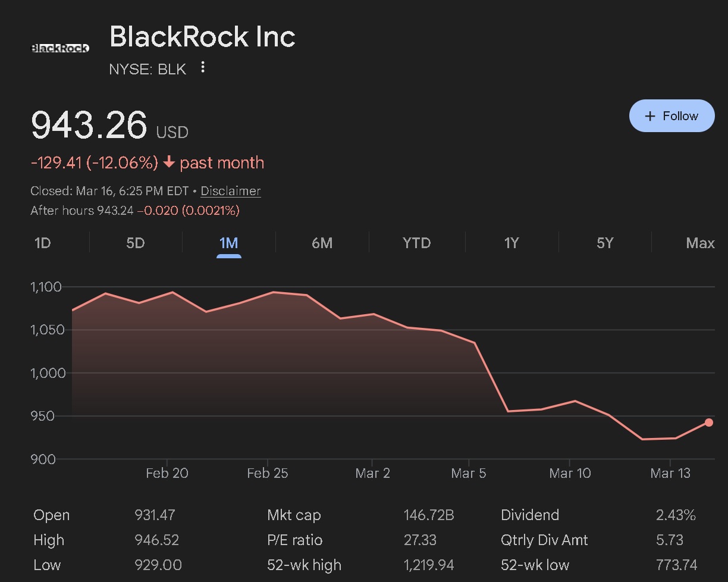This screenshot has width=728, height=582.
Task: Click the High value 946.52
Action: (157, 540)
